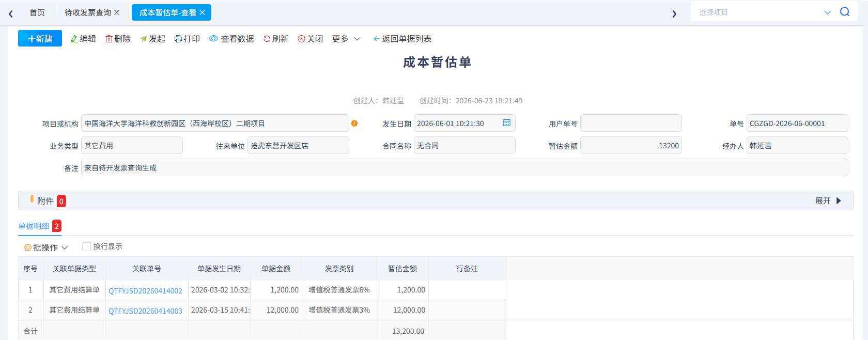
Task: Open the 更多 dropdown menu
Action: click(346, 39)
